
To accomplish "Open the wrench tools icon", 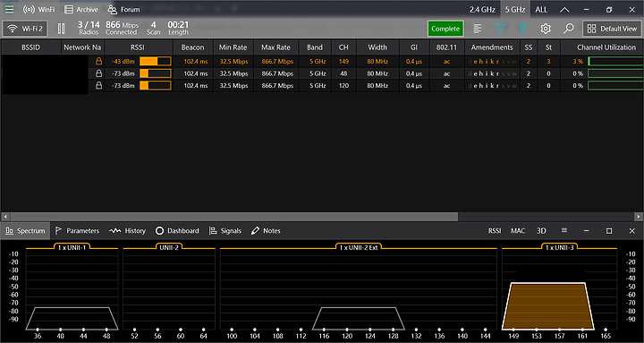I will click(523, 29).
